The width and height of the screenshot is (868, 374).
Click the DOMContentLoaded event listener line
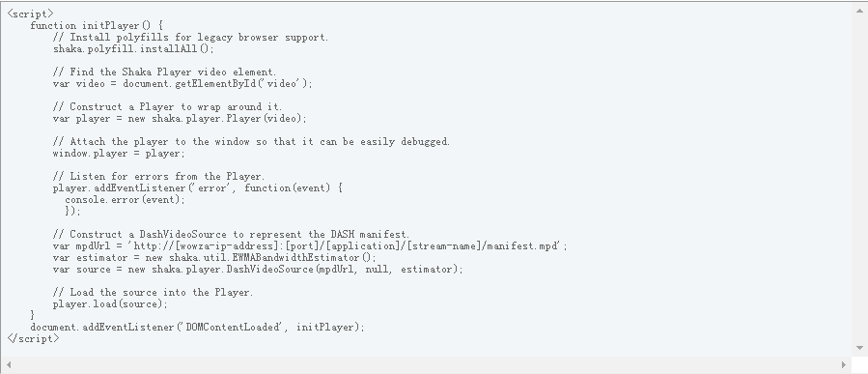pyautogui.click(x=198, y=327)
